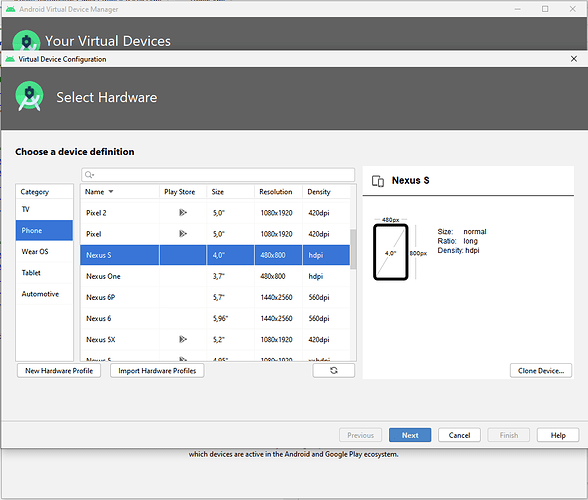588x500 pixels.
Task: Click the refresh icon button below table
Action: point(333,371)
